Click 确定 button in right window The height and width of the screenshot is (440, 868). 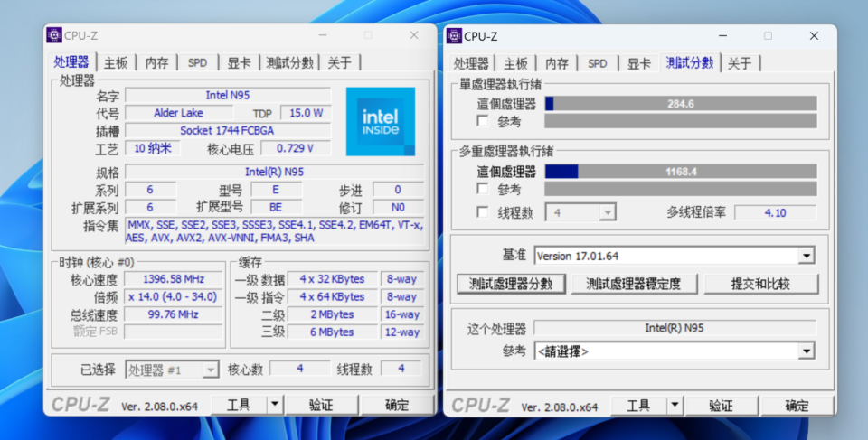[797, 407]
